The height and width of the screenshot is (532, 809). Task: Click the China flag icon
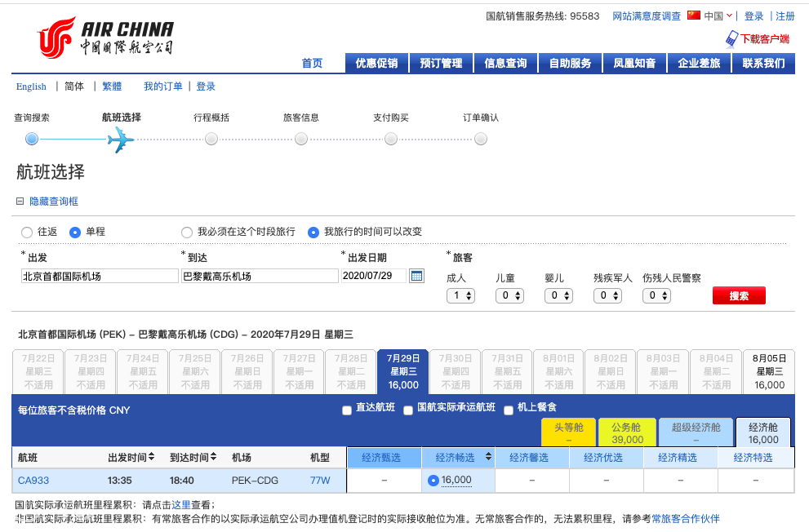694,16
